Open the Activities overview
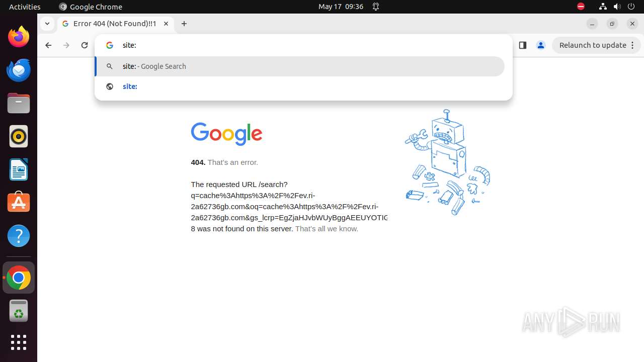 pos(25,7)
